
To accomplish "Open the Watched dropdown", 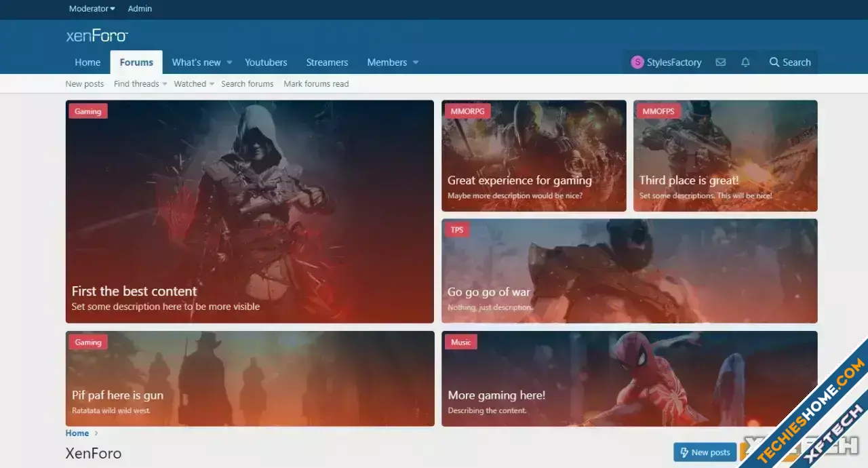I will (x=194, y=84).
